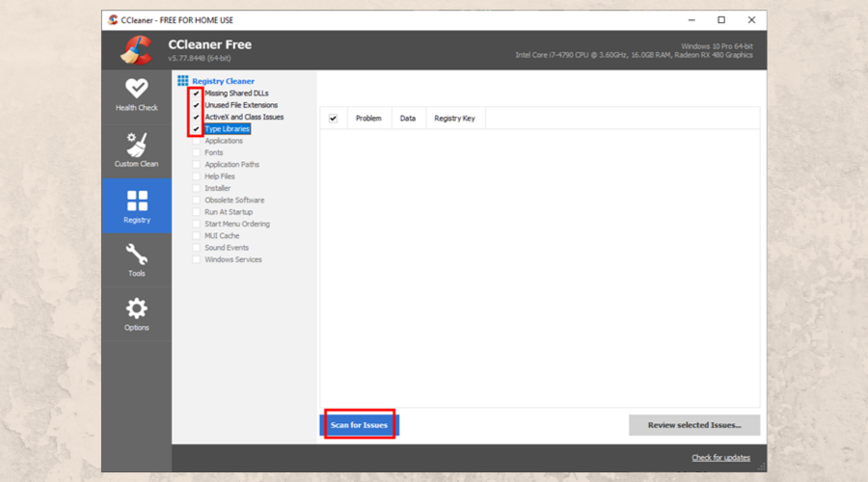Uncheck Unused File Extensions checkbox
This screenshot has height=482, width=868.
[x=197, y=105]
